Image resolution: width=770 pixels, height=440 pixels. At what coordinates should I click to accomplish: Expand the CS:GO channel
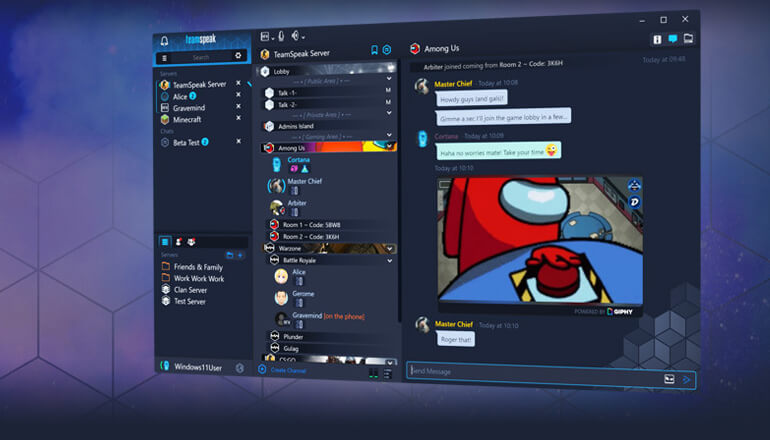tap(389, 363)
